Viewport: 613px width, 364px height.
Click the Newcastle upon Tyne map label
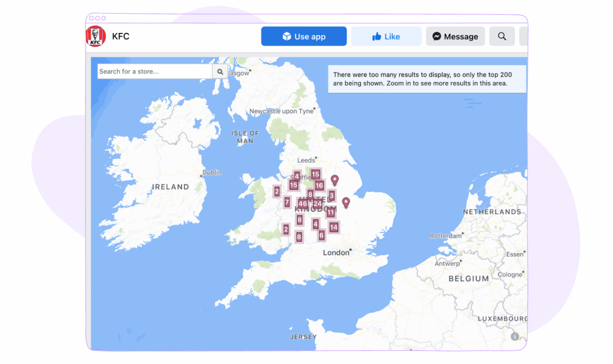pos(281,111)
